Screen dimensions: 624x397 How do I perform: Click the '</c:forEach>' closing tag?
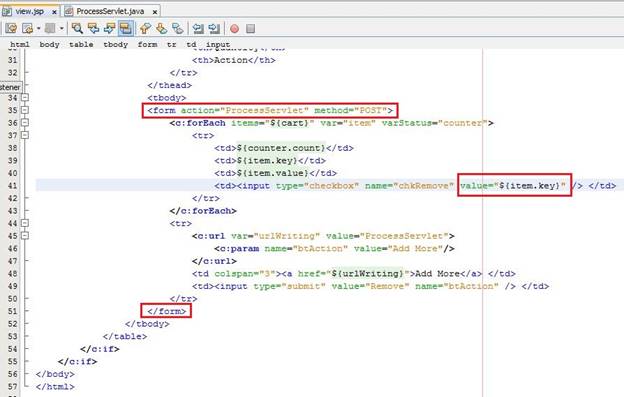pos(203,211)
